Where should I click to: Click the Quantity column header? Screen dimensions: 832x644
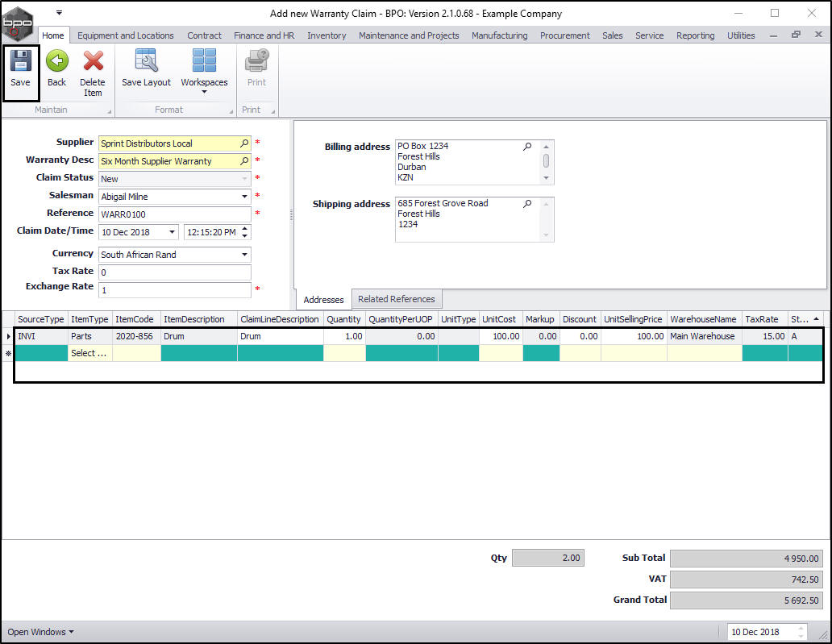pos(343,319)
